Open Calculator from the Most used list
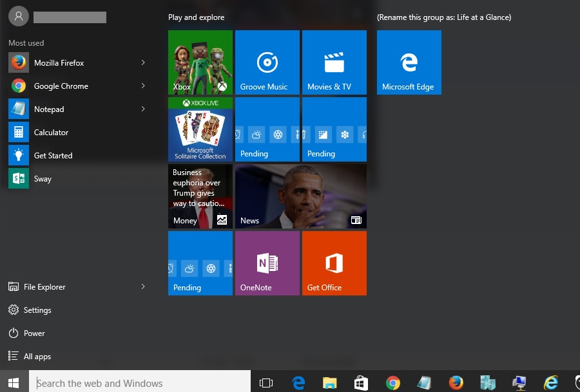Screen dimensions: 580x392 (78, 132)
